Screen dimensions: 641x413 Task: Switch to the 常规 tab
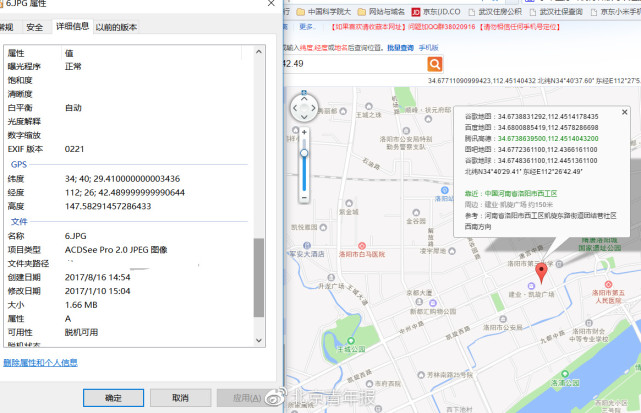(x=6, y=27)
